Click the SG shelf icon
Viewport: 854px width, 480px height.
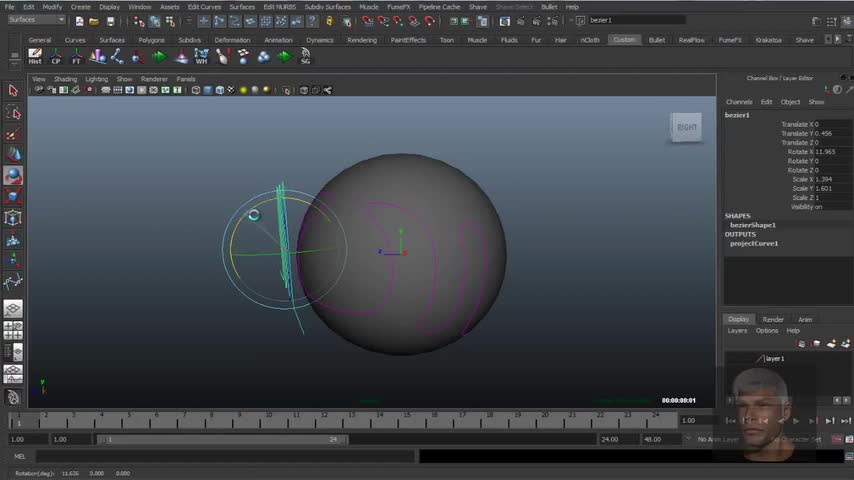pyautogui.click(x=305, y=57)
